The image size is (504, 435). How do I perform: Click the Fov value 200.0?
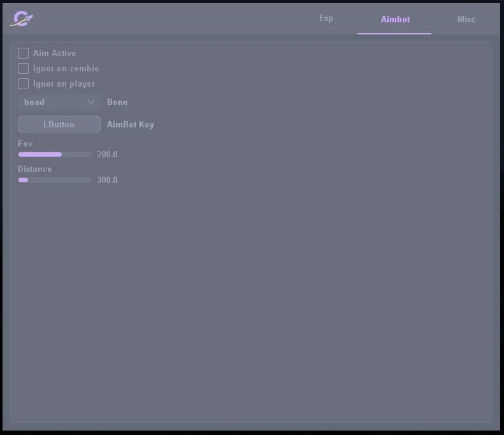(107, 155)
